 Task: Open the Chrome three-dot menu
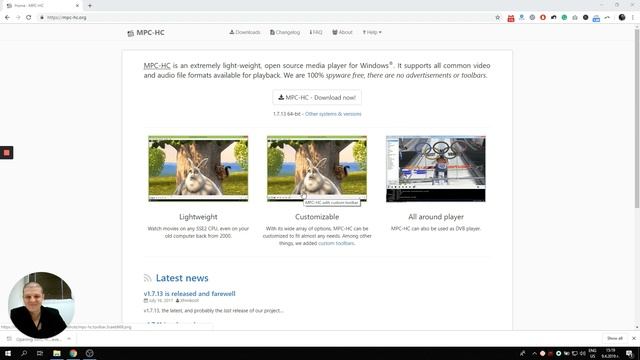pyautogui.click(x=633, y=18)
